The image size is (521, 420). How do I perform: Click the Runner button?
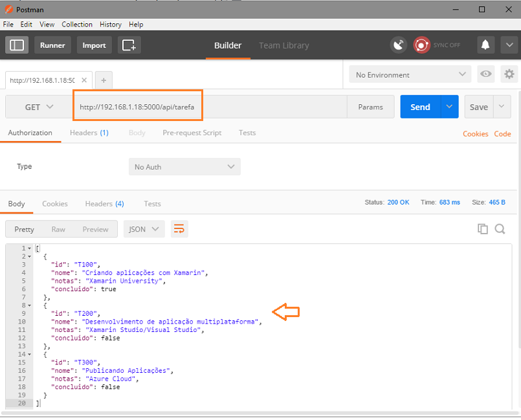(52, 45)
